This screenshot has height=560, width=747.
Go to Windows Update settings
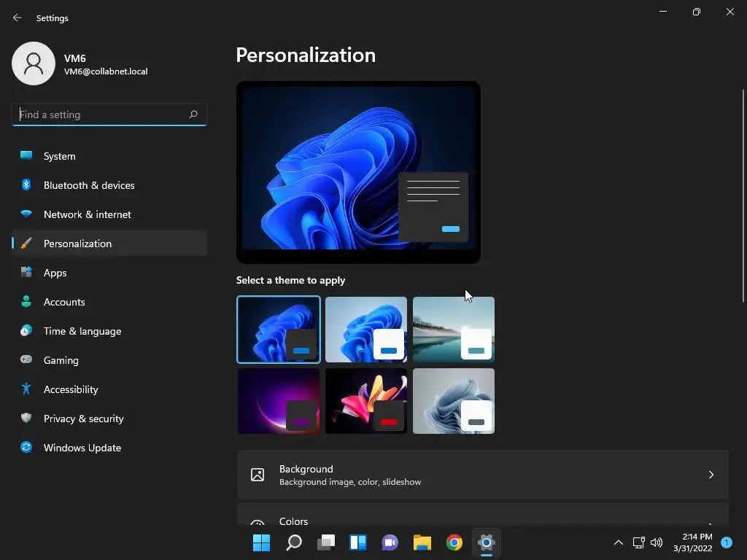click(x=109, y=448)
